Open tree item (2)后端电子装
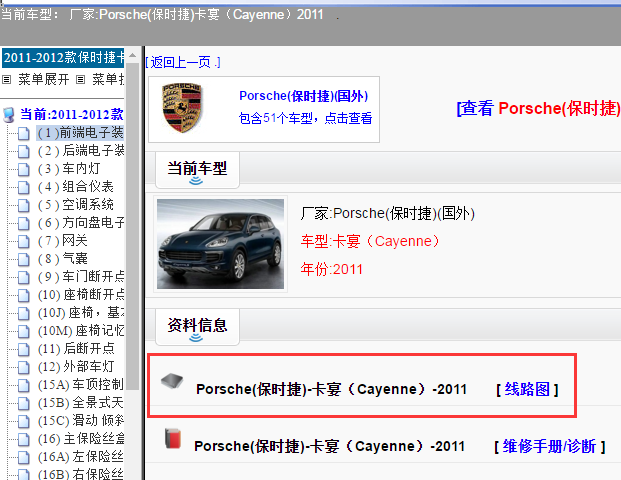 (81, 150)
